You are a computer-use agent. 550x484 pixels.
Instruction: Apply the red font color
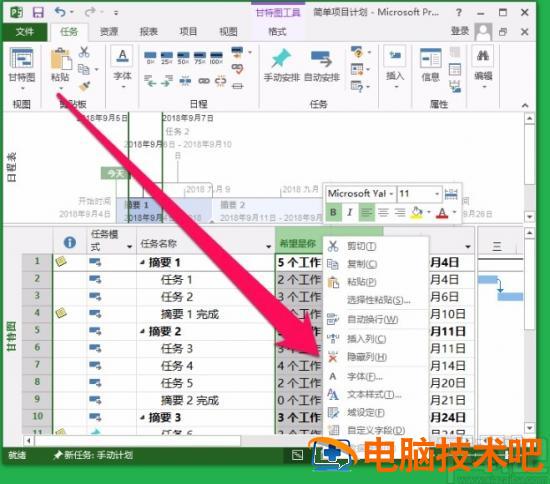point(442,213)
